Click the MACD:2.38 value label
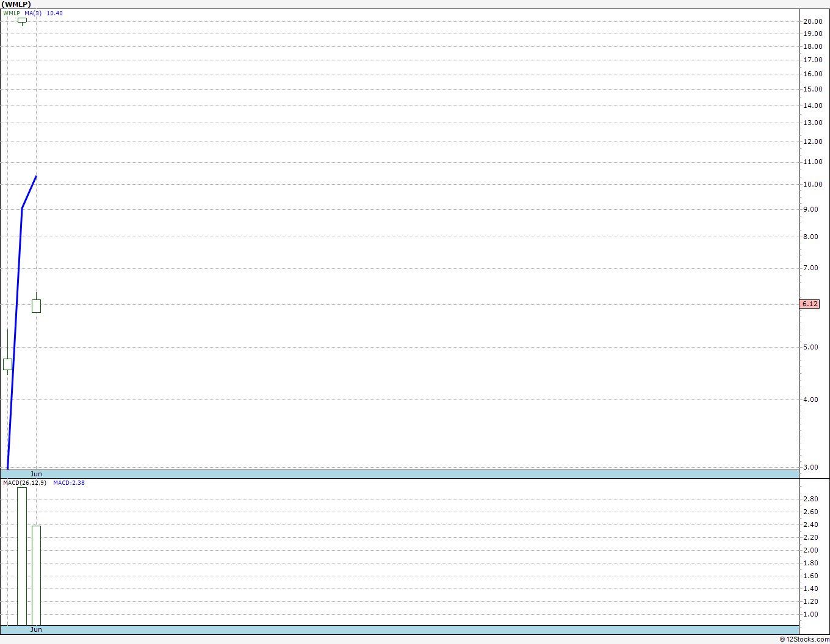This screenshot has width=830, height=644. tap(69, 483)
